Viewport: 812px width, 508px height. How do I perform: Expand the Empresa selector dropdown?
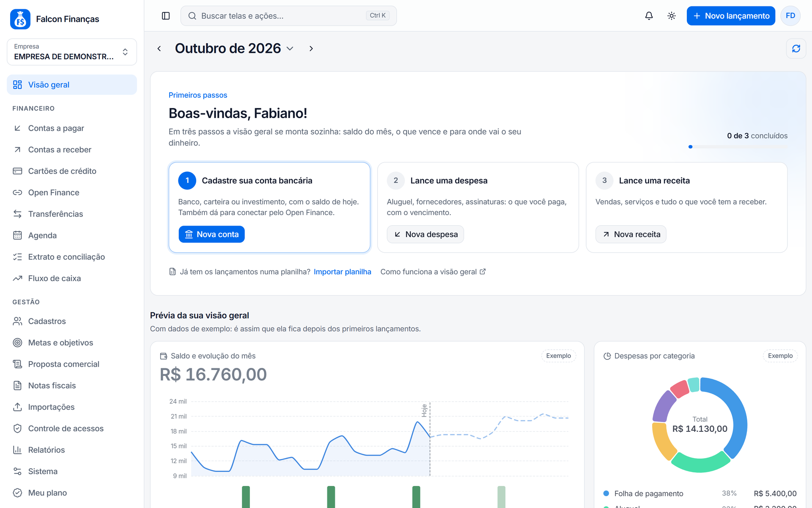[x=72, y=52]
